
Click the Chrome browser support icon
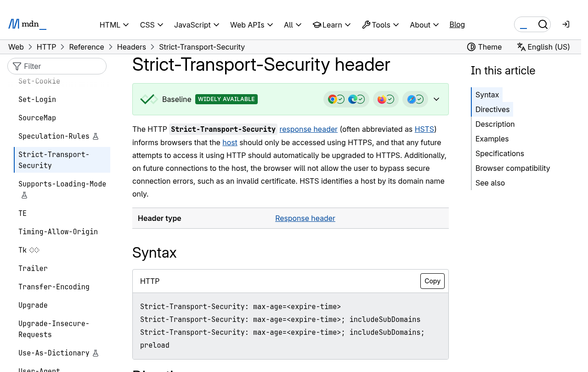[332, 99]
